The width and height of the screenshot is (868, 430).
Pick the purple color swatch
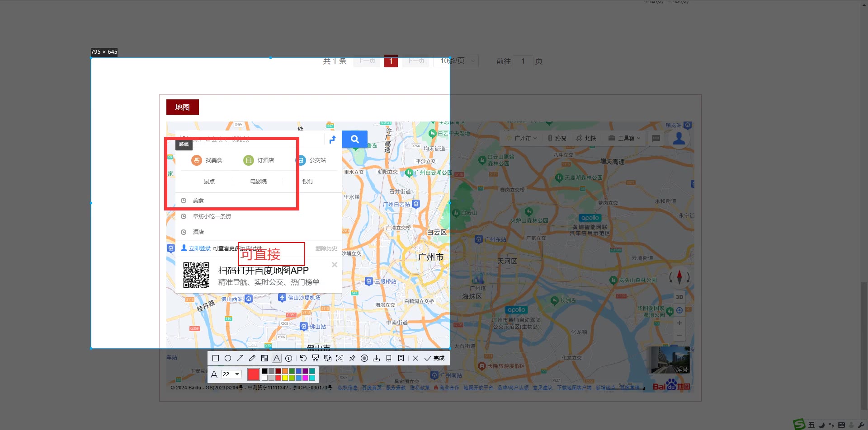point(305,371)
